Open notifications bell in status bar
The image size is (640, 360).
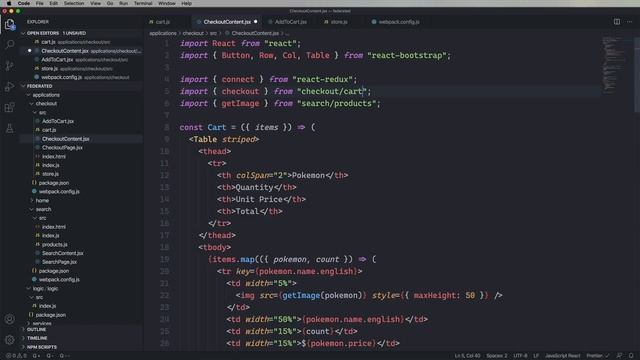pos(631,356)
